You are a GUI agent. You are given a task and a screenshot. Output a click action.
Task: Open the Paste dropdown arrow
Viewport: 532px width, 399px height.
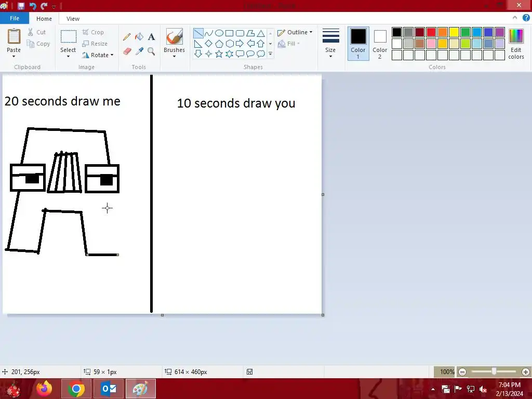[x=14, y=57]
